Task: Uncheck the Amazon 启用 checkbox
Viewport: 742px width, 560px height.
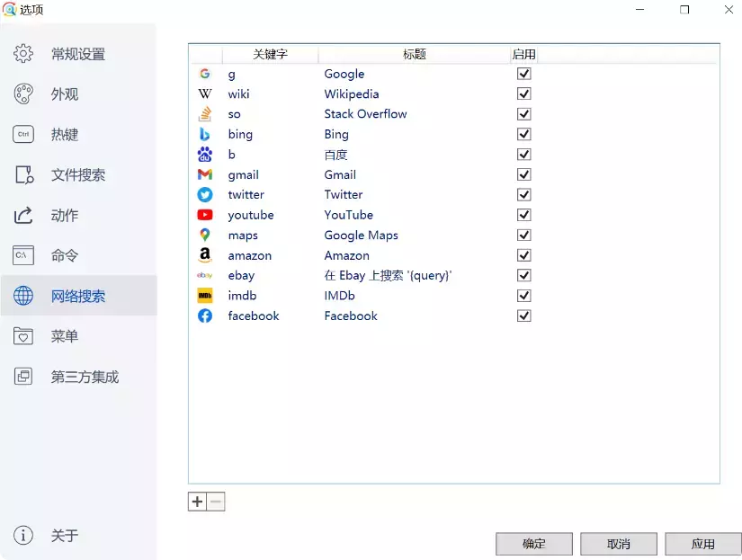Action: [x=523, y=255]
